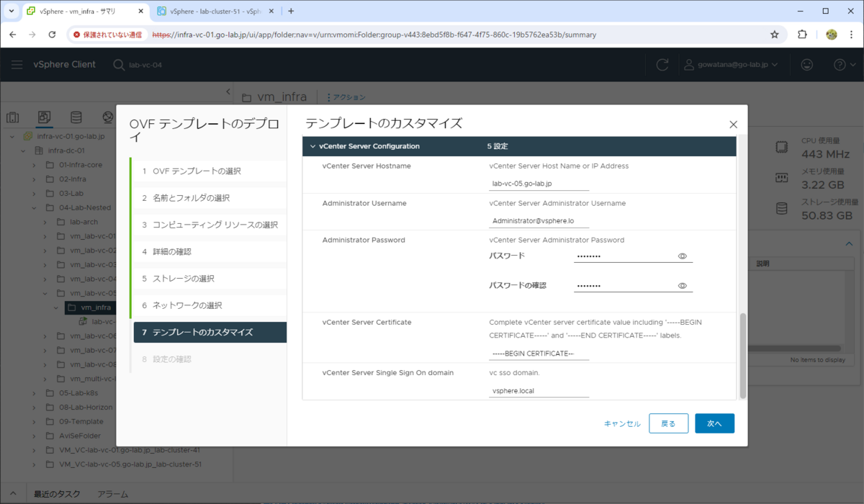Open the Chrome extensions puzzle icon
This screenshot has width=864, height=504.
pyautogui.click(x=802, y=35)
